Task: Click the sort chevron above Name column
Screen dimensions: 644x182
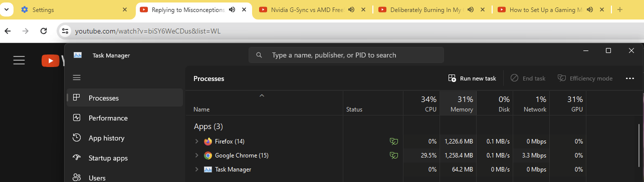Action: [x=262, y=95]
